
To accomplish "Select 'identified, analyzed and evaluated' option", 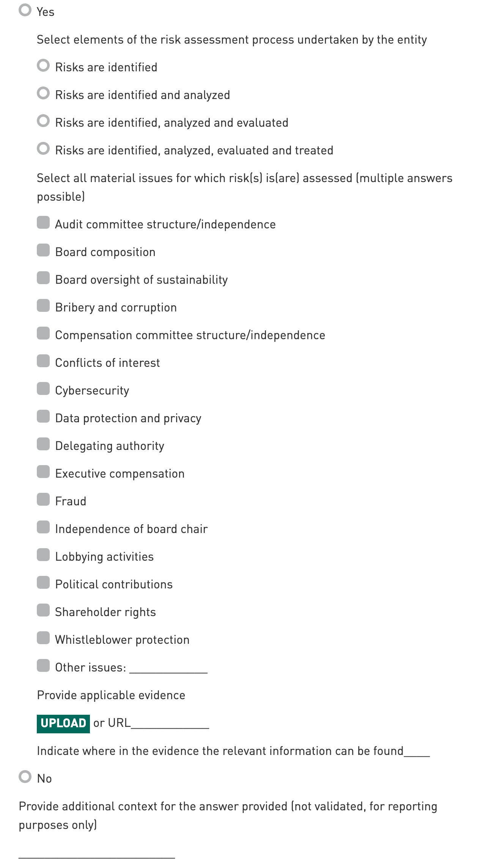I will [x=43, y=121].
